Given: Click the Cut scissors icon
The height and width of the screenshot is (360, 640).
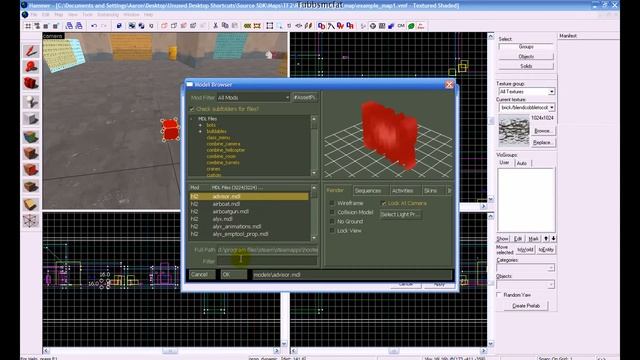Looking at the screenshot, I should [x=216, y=26].
